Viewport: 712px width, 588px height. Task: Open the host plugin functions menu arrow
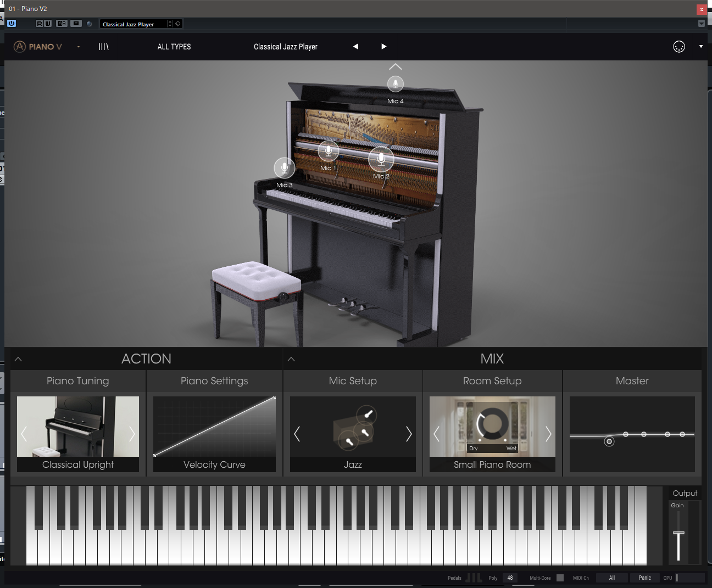(x=701, y=24)
